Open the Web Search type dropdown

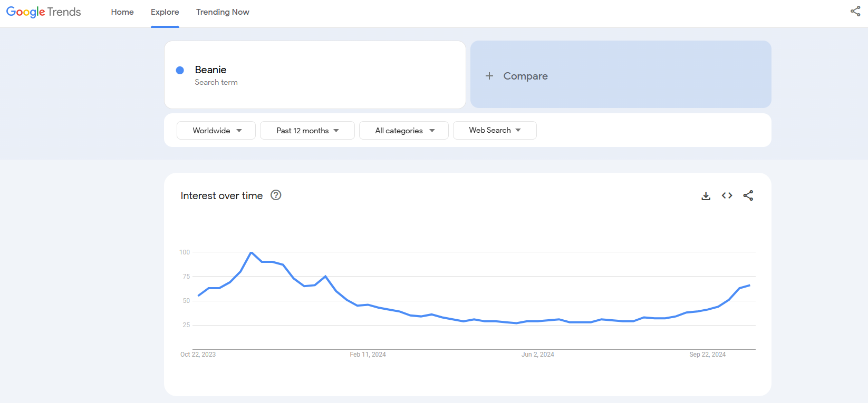[x=495, y=130]
